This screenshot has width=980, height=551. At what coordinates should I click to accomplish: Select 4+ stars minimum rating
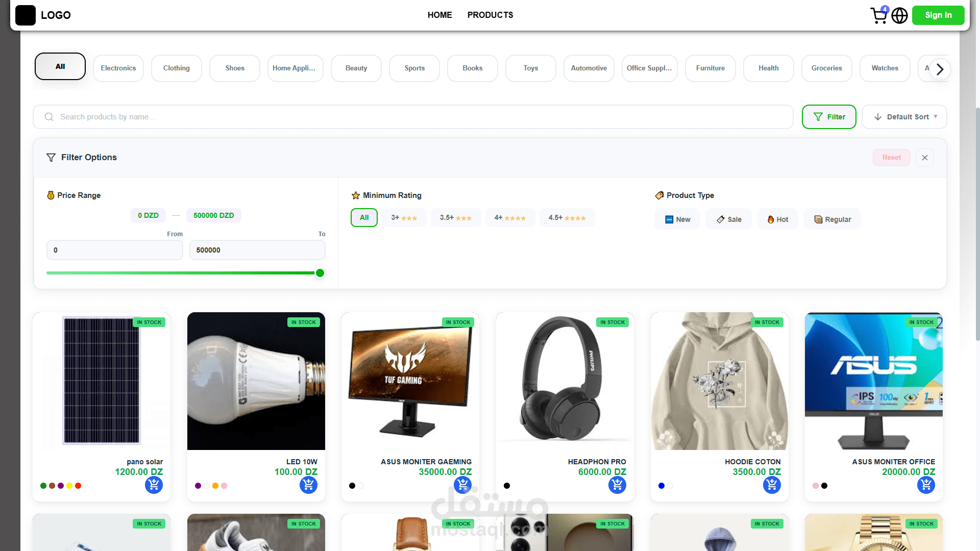tap(510, 217)
